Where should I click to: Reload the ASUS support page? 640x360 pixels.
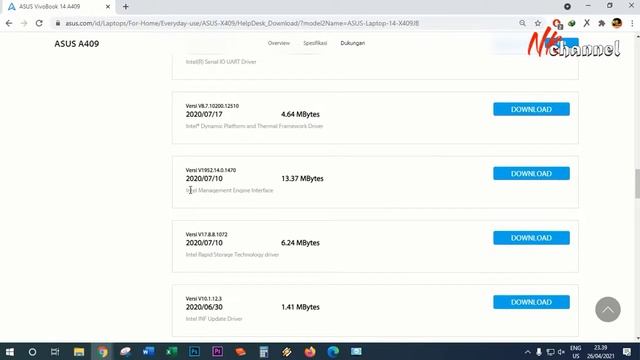pos(39,23)
